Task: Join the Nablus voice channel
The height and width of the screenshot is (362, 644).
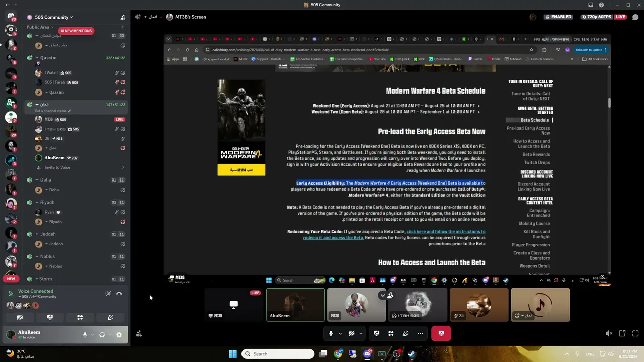Action: 76,256
